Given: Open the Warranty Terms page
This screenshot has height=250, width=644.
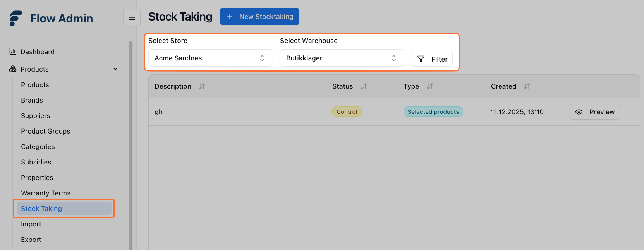Looking at the screenshot, I should coord(46,193).
